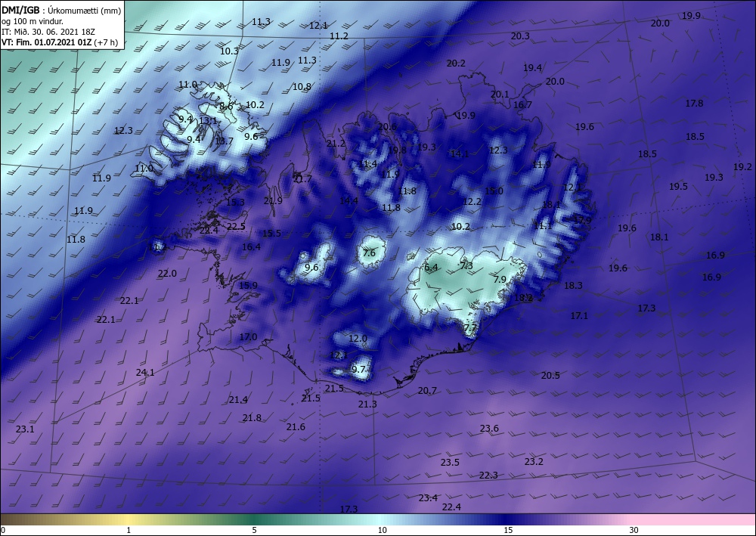Click the 11.4 map value
Screen dimensions: 756x536
[368, 164]
